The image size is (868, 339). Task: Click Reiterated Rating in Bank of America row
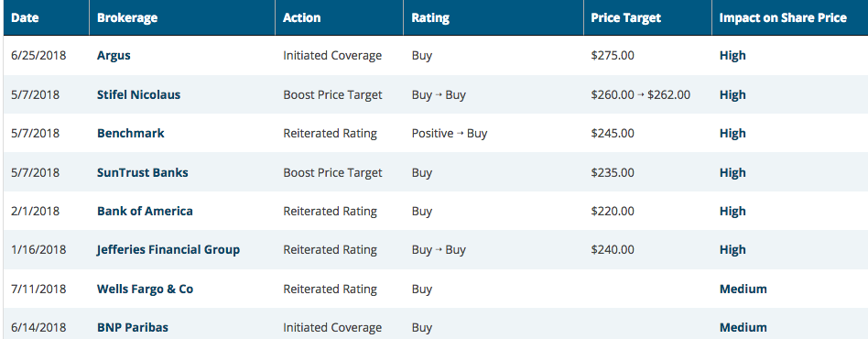(x=330, y=211)
